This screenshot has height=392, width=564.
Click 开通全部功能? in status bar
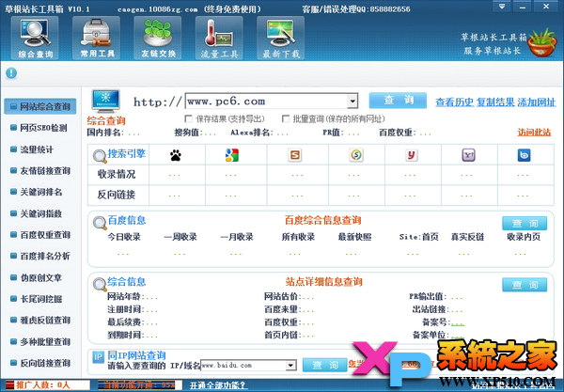218,385
